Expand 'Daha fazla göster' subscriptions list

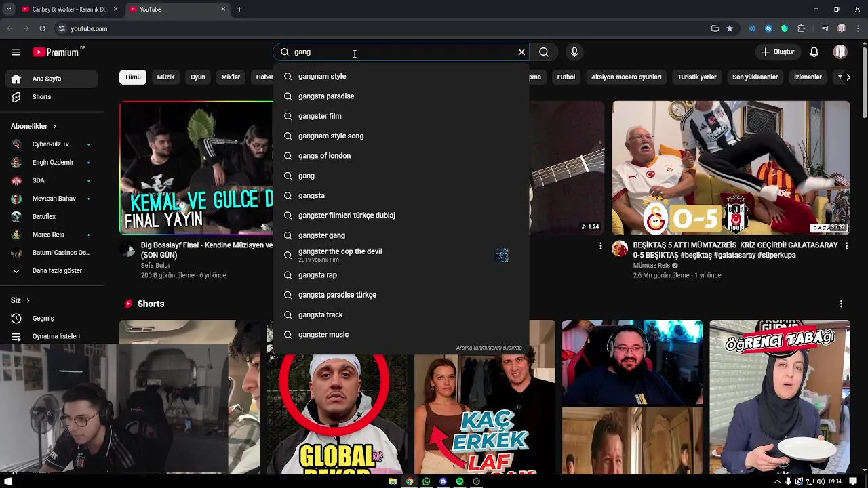pyautogui.click(x=53, y=271)
